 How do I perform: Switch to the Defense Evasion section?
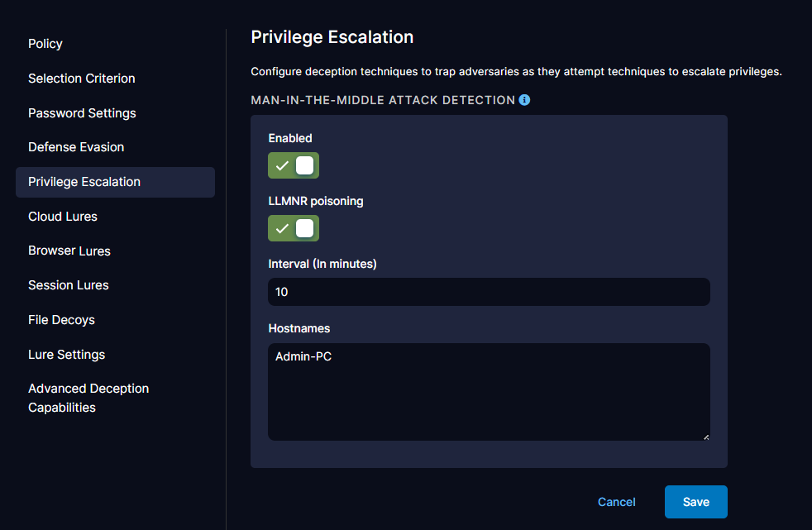click(76, 147)
